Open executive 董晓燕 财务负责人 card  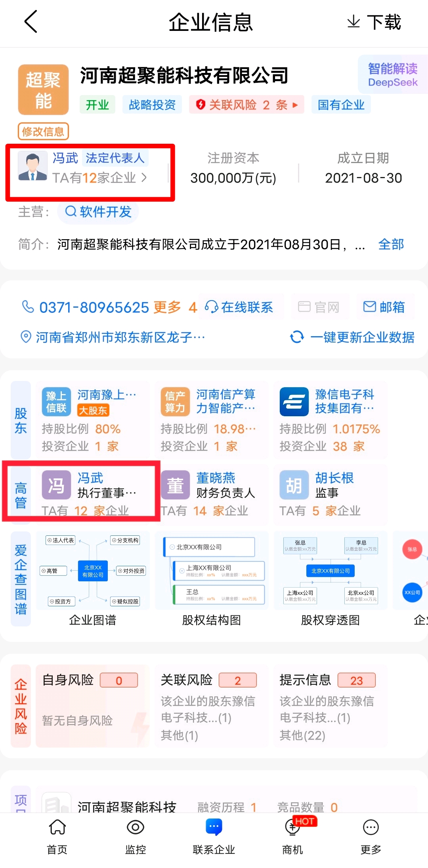tap(211, 495)
